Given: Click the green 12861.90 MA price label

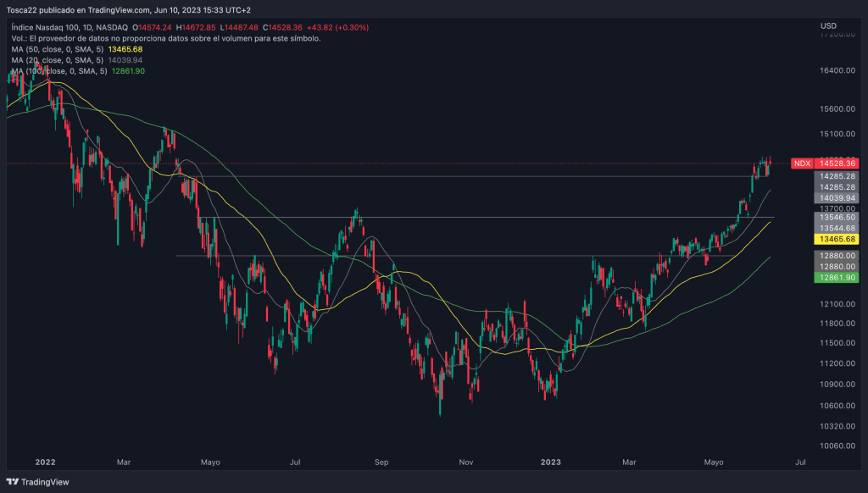Looking at the screenshot, I should click(x=836, y=278).
